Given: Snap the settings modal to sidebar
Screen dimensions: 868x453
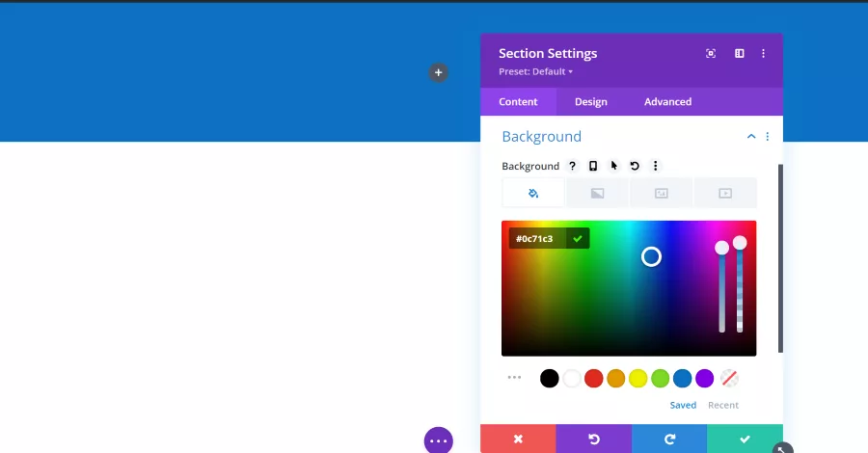Looking at the screenshot, I should (739, 53).
